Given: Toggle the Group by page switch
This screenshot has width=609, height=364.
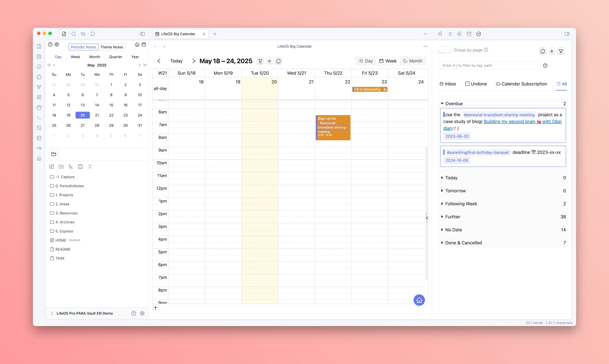Looking at the screenshot, I should (x=444, y=50).
